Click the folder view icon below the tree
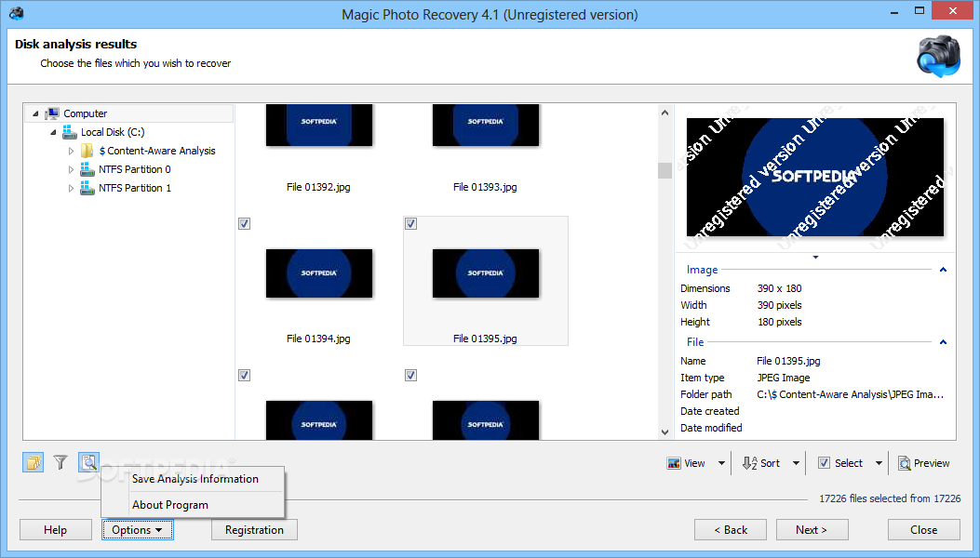980x558 pixels. (x=34, y=462)
